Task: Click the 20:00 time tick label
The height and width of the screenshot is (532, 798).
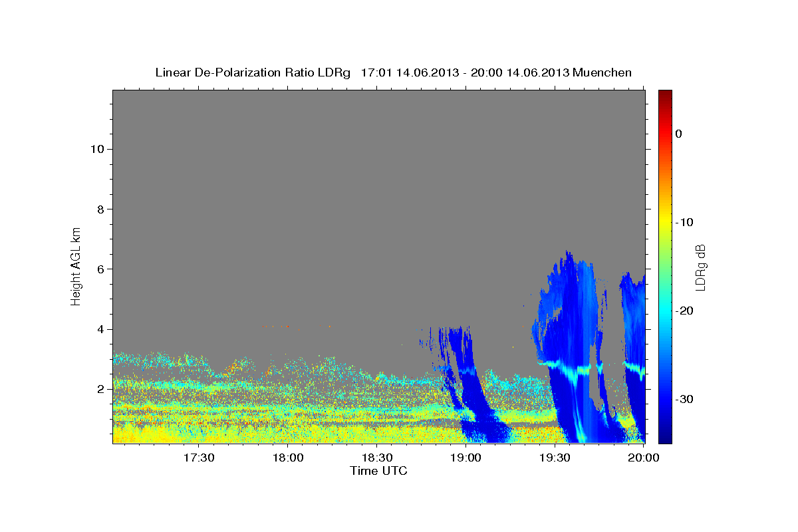Action: 643,458
